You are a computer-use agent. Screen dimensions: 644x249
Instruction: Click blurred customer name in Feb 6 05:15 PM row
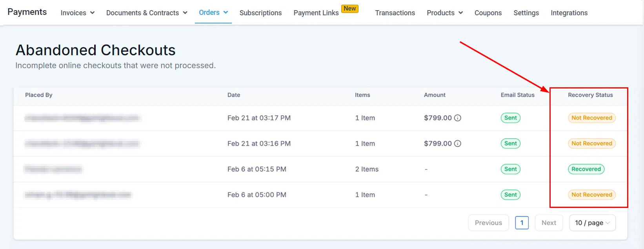click(53, 169)
